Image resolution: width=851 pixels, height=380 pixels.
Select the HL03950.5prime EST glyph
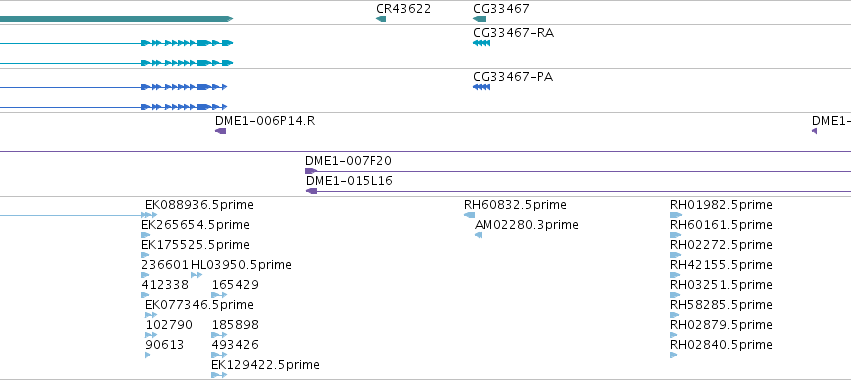click(x=196, y=275)
